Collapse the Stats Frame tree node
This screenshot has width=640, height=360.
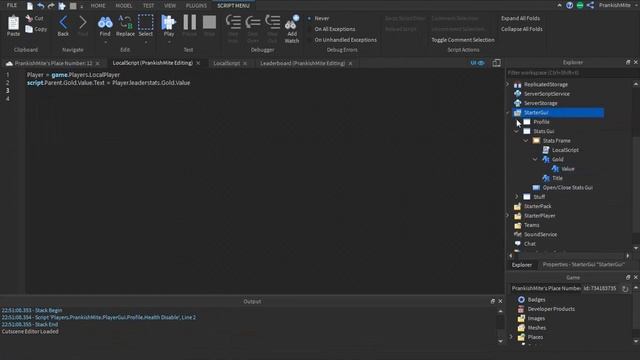tap(526, 140)
